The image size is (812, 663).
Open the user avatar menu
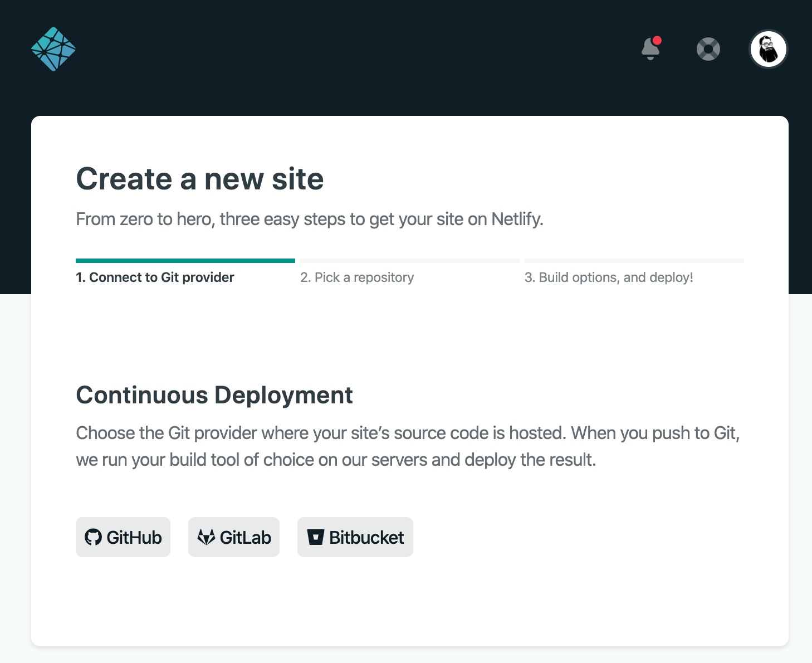[768, 49]
